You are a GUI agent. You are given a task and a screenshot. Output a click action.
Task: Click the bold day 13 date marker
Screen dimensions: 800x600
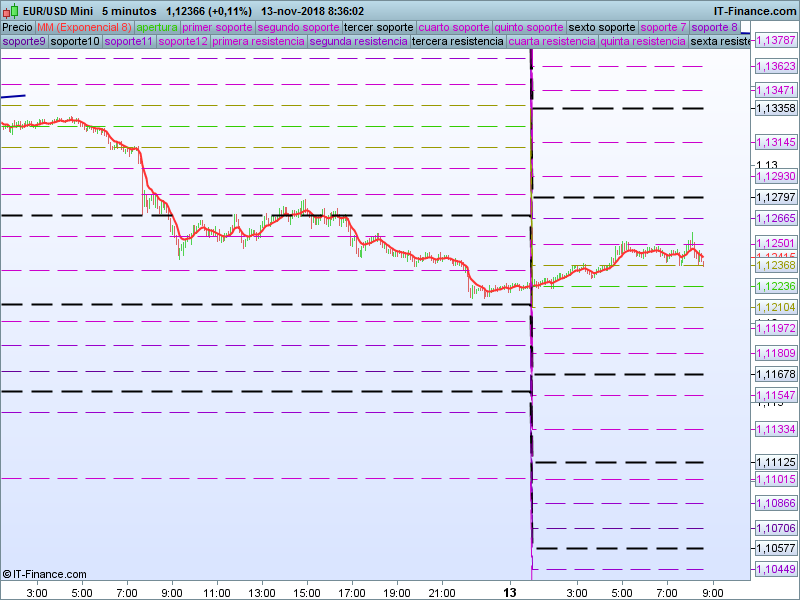point(510,593)
